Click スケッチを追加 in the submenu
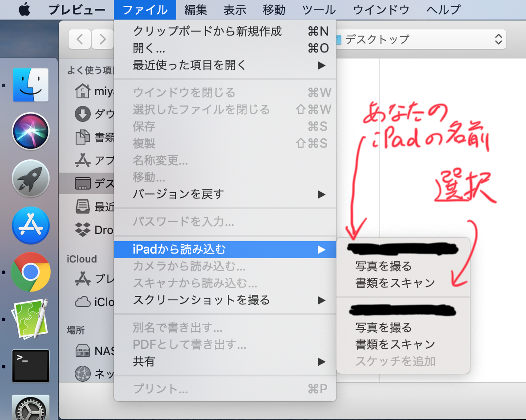Screen dimensions: 526x420 403,361
